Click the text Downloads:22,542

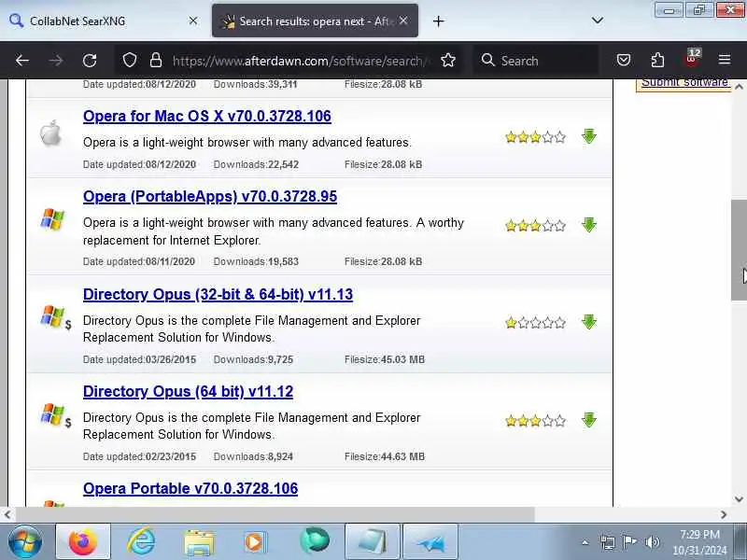pos(256,164)
